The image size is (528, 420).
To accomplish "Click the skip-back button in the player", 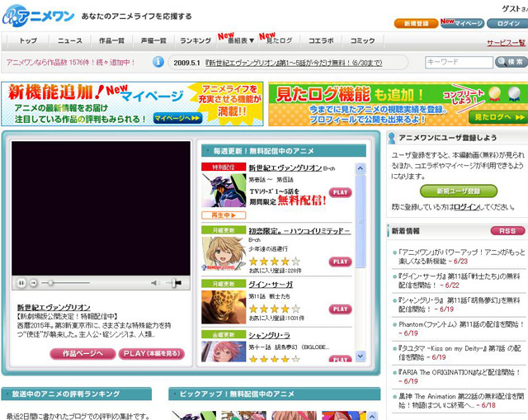I will (x=33, y=283).
